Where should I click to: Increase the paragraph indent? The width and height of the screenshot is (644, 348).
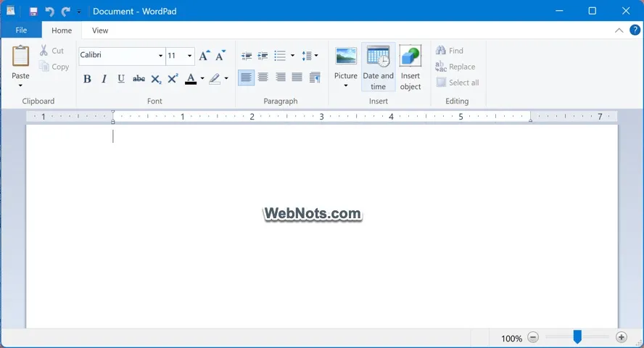[x=263, y=56]
